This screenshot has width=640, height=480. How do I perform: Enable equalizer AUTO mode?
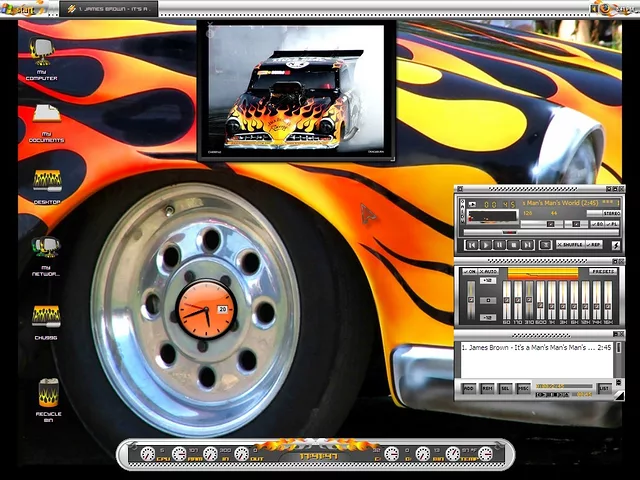point(489,271)
